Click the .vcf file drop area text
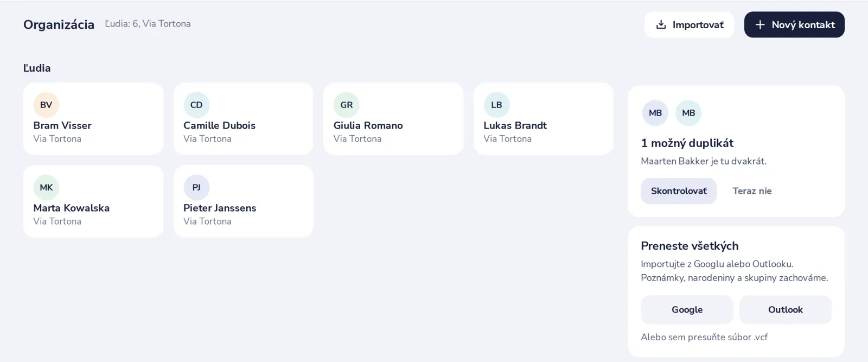Viewport: 868px width, 362px height. [x=704, y=337]
